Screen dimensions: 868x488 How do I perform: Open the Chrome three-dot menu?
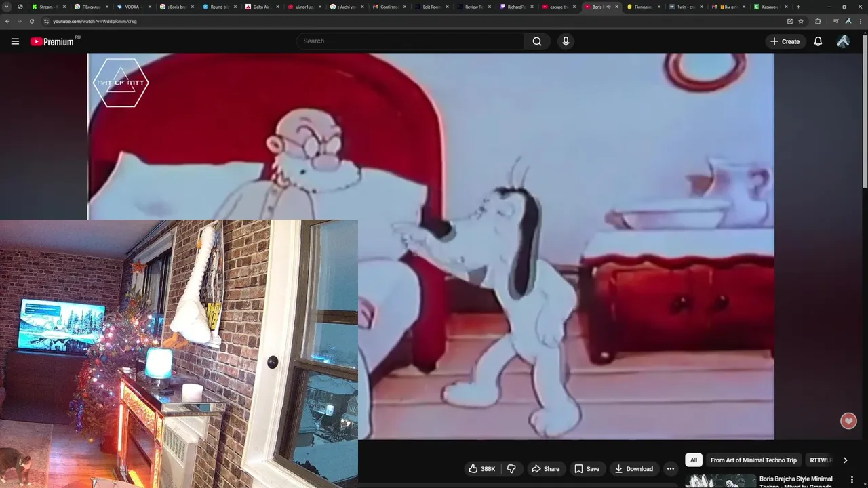point(859,21)
